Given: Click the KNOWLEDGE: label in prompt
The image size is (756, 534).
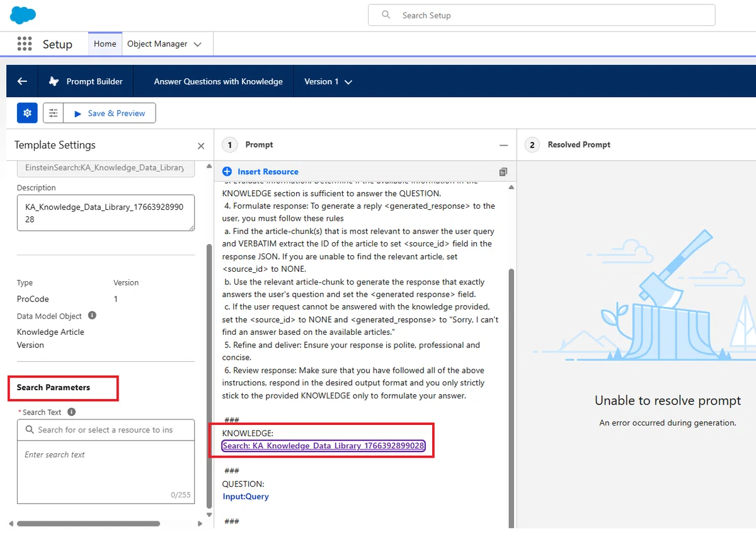Looking at the screenshot, I should tap(248, 433).
